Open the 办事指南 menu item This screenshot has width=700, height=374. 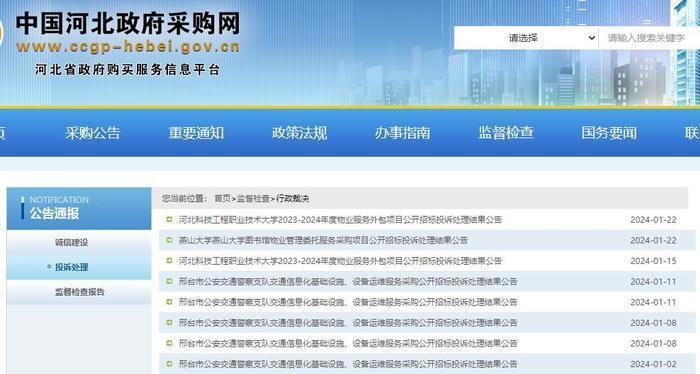(403, 133)
